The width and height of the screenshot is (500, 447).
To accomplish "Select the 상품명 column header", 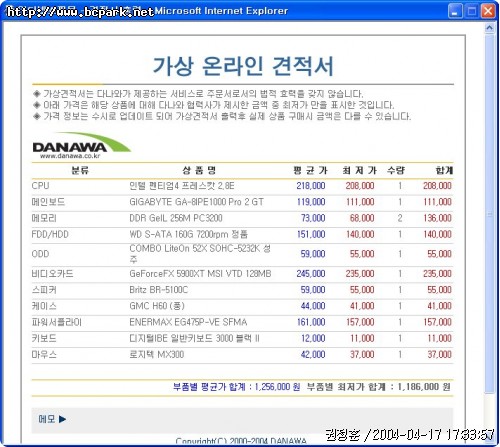I will pyautogui.click(x=199, y=171).
